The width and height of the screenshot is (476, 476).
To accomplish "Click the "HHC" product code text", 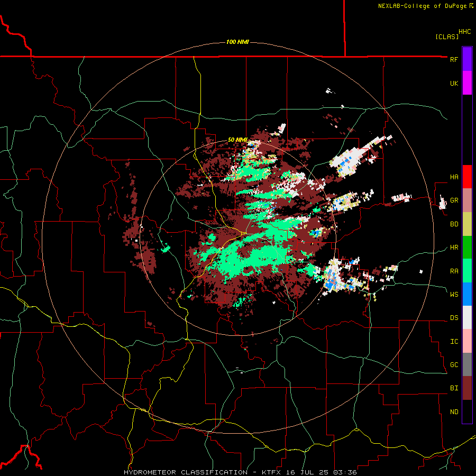I will [x=464, y=32].
